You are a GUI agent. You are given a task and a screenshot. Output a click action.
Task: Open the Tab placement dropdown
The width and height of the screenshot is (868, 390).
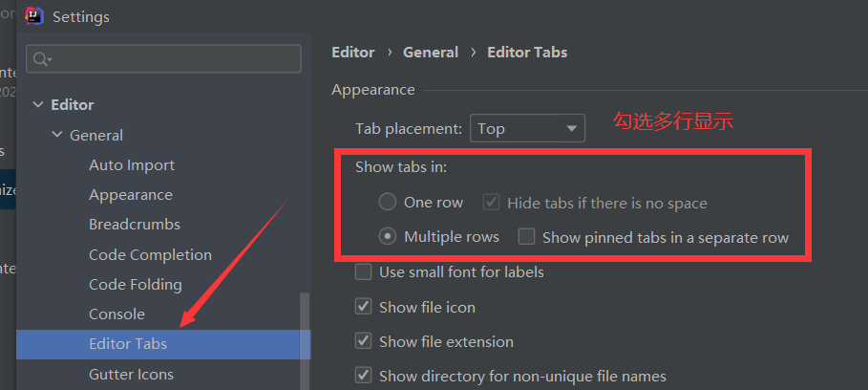[527, 128]
